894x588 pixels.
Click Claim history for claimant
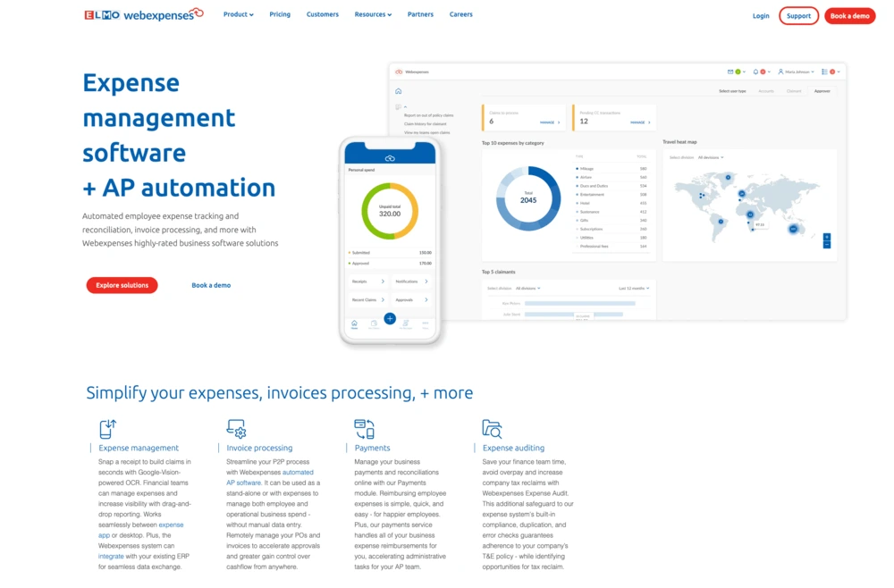[426, 123]
